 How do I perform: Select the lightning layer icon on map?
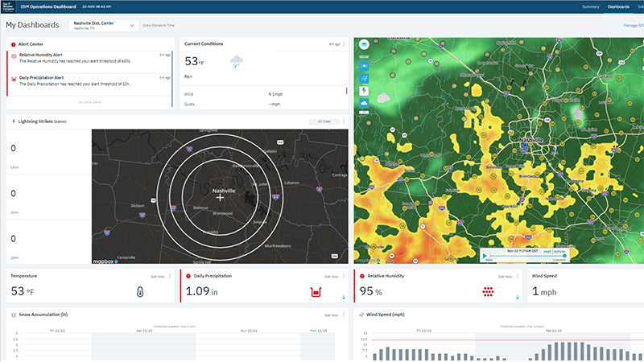click(364, 91)
